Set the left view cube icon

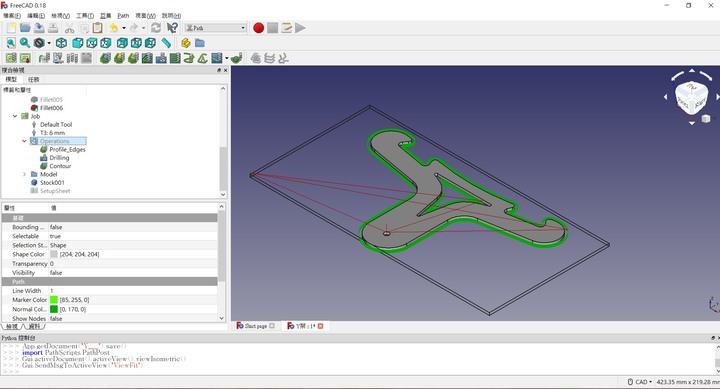(x=150, y=43)
